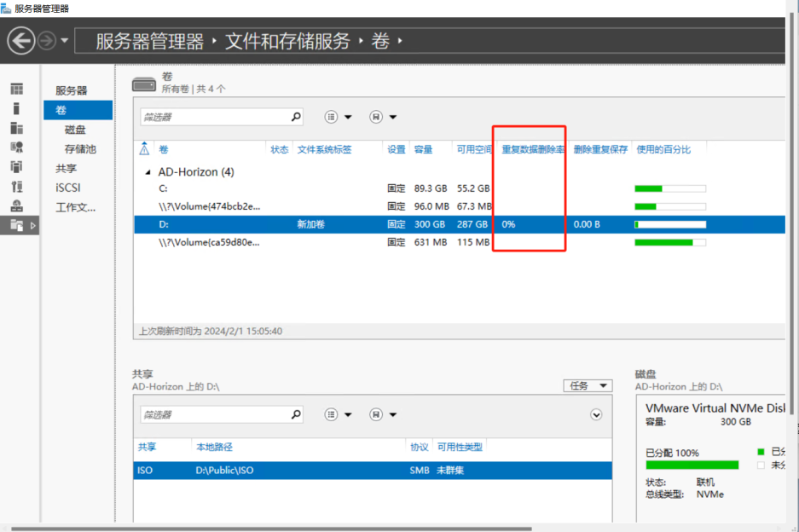Select the Local Server sidebar icon
799x532 pixels.
pos(17,108)
